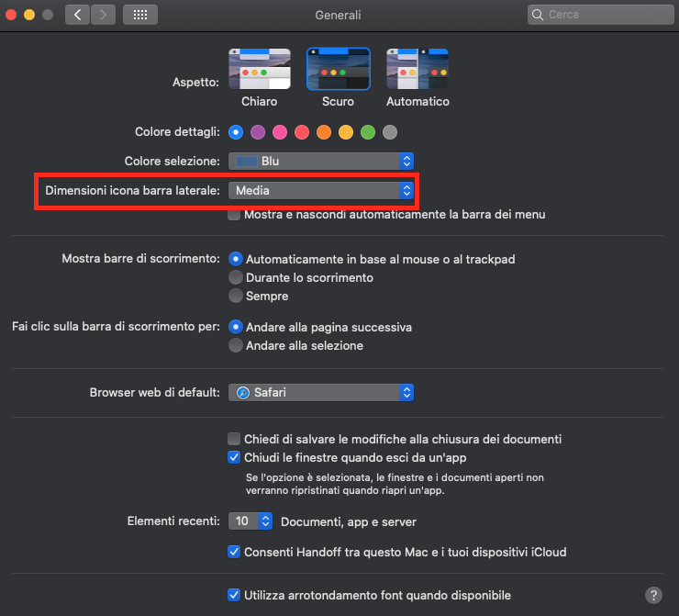679x616 pixels.
Task: Toggle Consenti Handoff checkbox
Action: point(234,552)
